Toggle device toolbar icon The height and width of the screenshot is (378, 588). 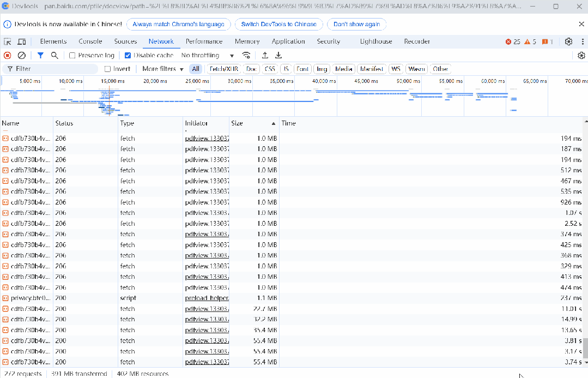pyautogui.click(x=22, y=41)
